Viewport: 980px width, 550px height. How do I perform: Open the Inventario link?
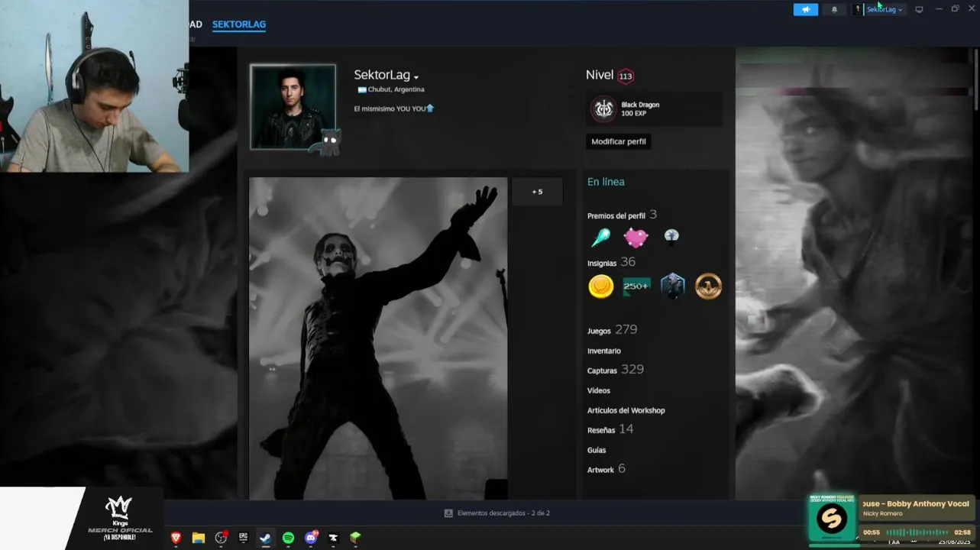click(604, 351)
